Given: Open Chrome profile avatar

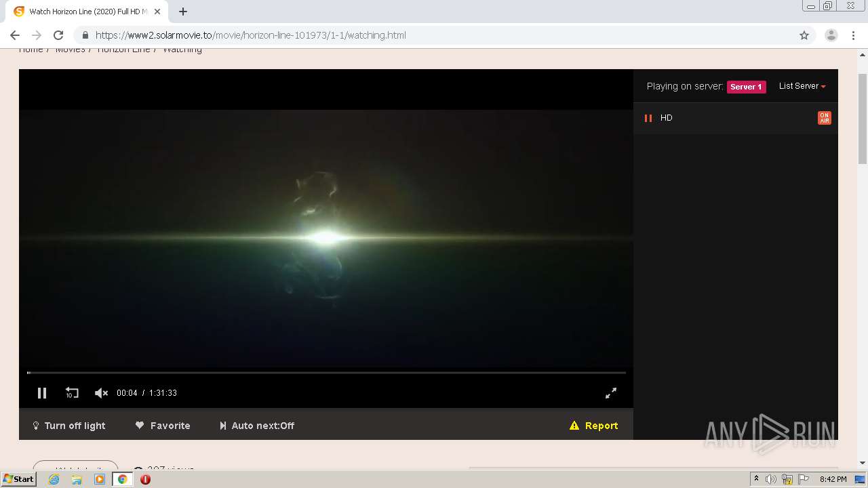Looking at the screenshot, I should coord(831,35).
